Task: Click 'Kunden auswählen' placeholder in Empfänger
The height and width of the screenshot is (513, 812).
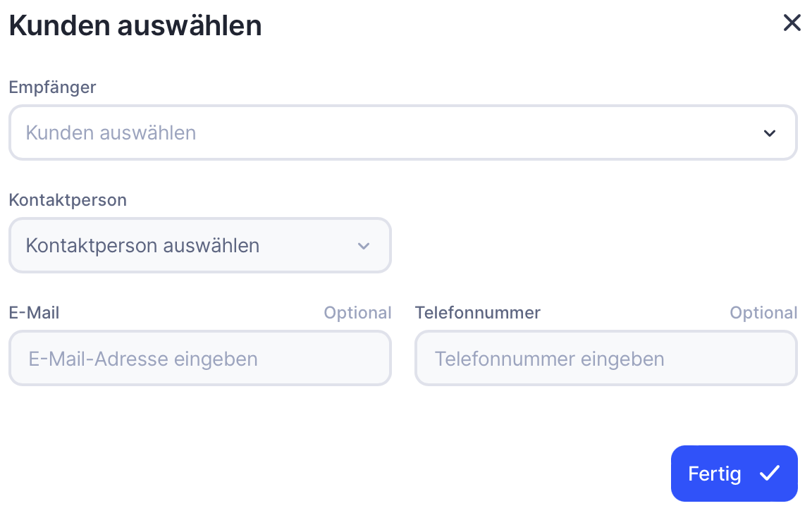Action: [x=111, y=132]
